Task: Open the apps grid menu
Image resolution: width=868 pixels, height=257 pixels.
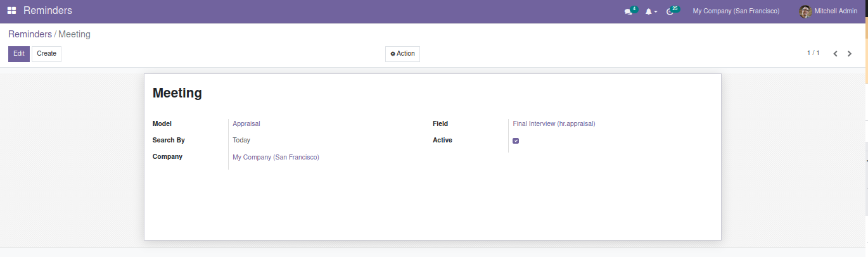Action: 12,11
